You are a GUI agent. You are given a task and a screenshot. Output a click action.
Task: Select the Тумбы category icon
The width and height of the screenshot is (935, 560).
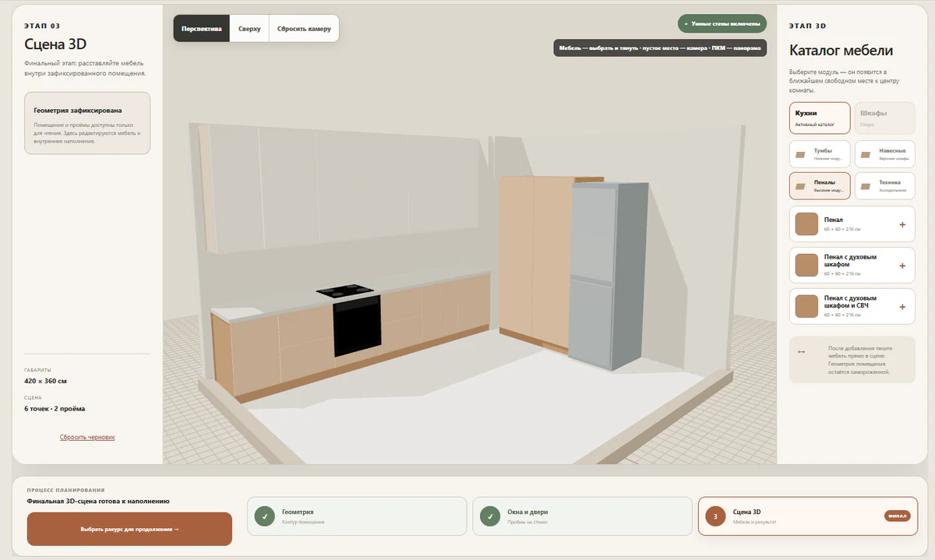[x=800, y=154]
